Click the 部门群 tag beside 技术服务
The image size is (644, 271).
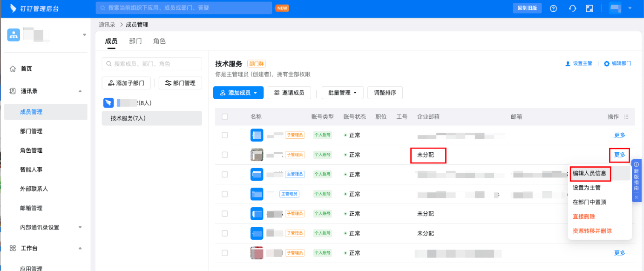coord(256,64)
